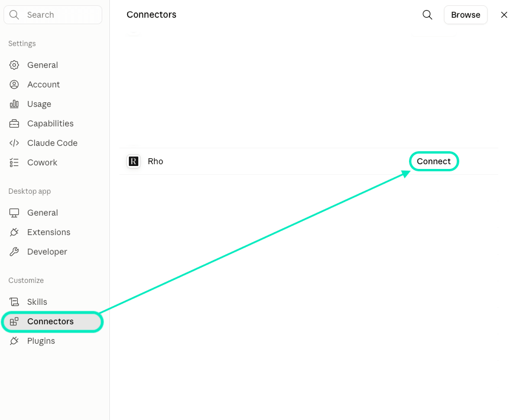Click the Rho connector logo

[134, 161]
